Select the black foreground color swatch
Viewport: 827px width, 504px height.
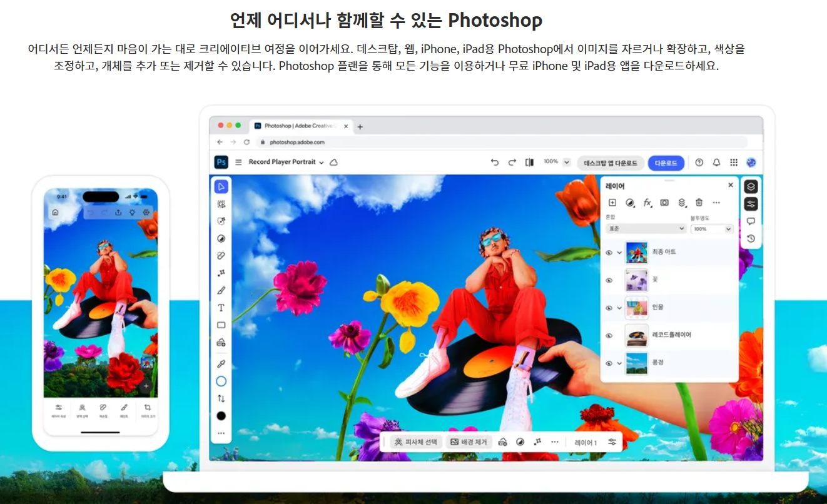pos(221,416)
